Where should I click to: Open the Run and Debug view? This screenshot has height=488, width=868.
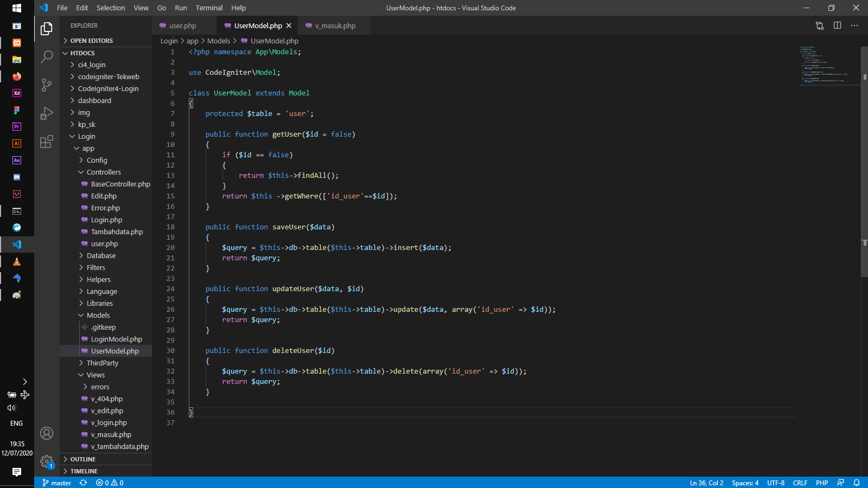(x=47, y=113)
